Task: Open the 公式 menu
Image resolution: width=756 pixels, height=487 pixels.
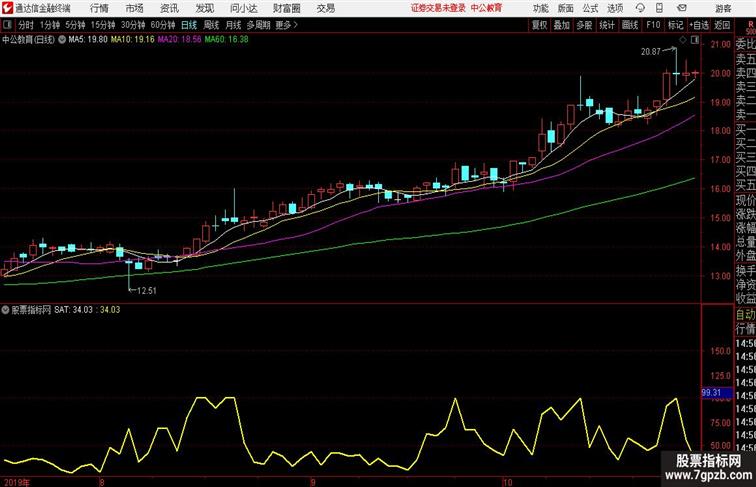Action: pyautogui.click(x=590, y=8)
